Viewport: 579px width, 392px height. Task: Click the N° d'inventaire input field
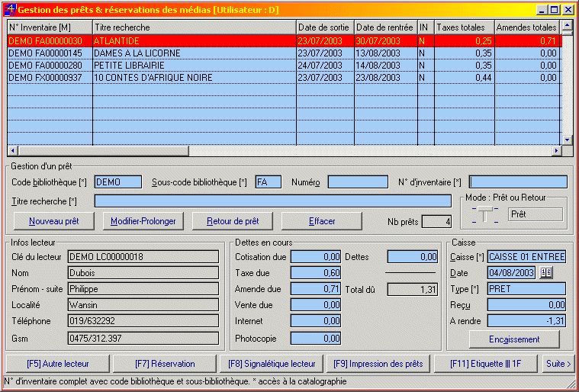point(518,182)
